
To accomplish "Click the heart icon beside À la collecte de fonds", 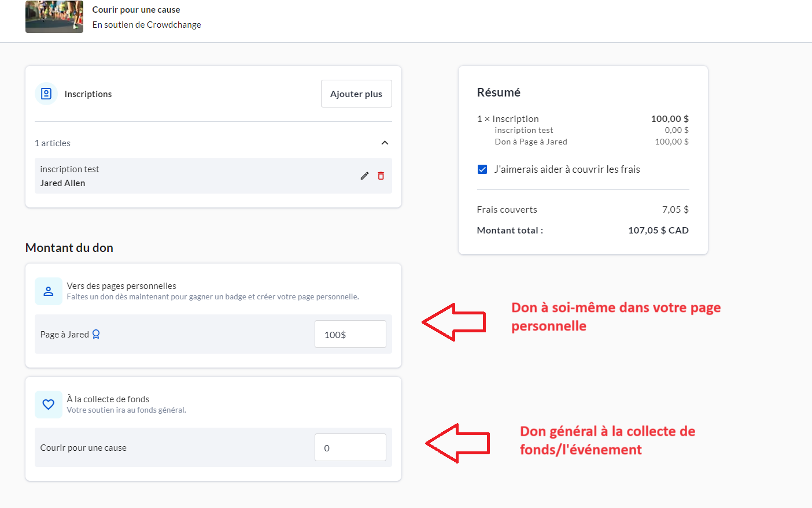I will (49, 405).
